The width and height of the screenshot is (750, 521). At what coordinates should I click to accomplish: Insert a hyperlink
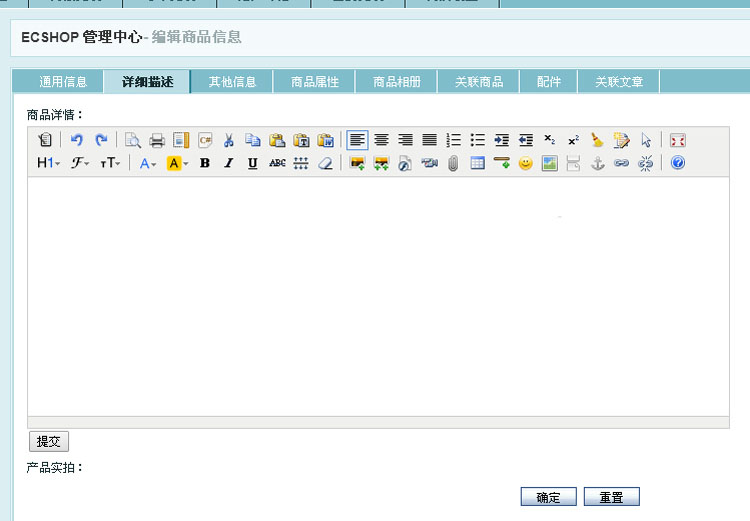coord(621,163)
